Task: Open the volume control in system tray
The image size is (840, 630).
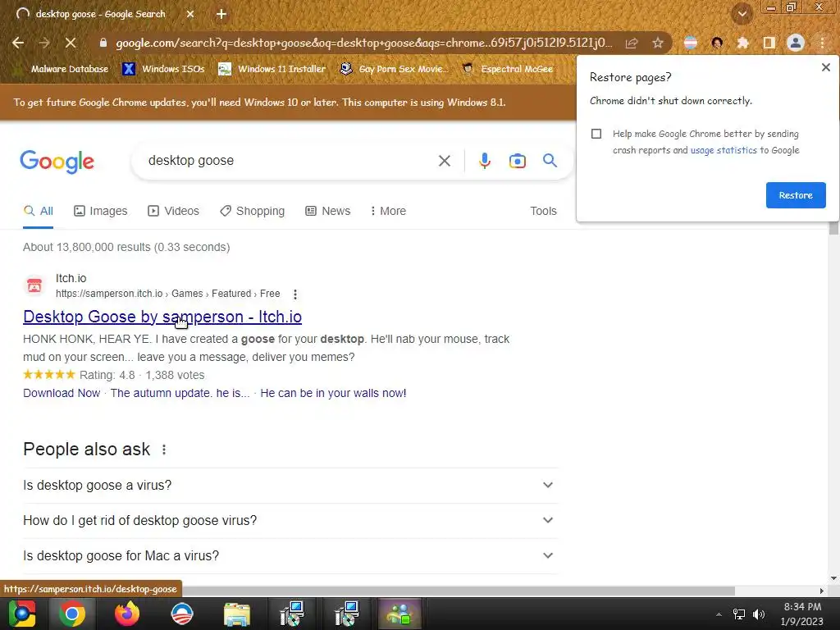Action: click(x=759, y=614)
